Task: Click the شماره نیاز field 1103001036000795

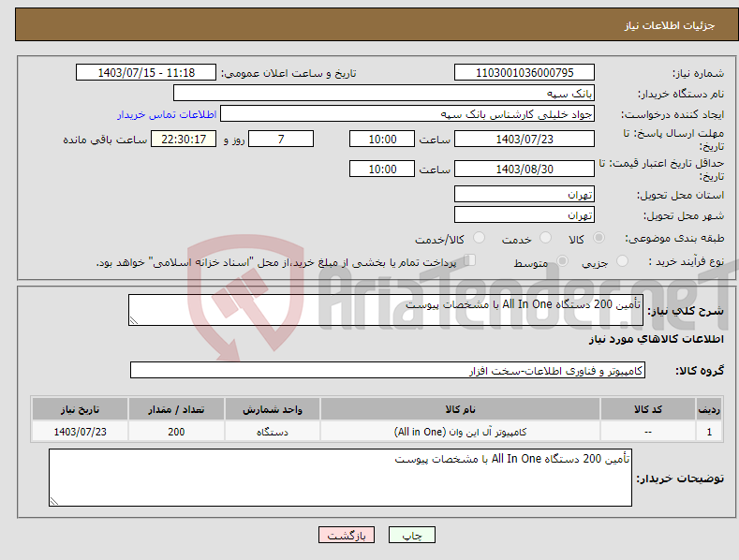Action: (525, 73)
